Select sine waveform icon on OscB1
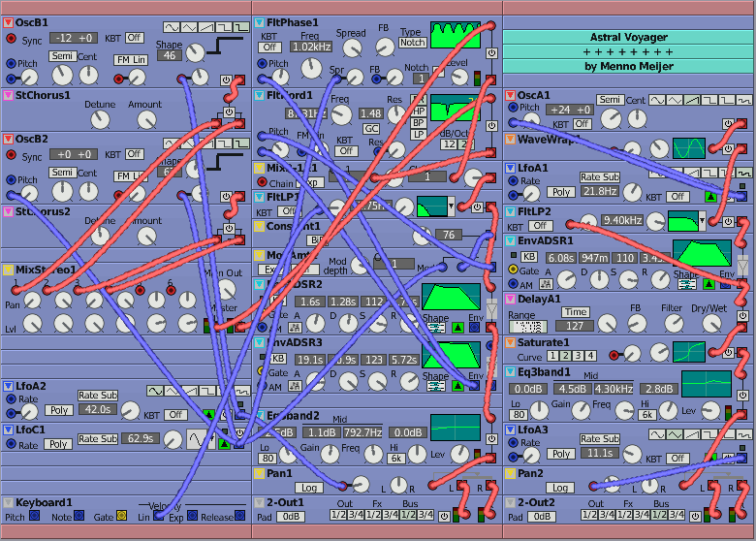Image resolution: width=756 pixels, height=541 pixels. [x=172, y=27]
